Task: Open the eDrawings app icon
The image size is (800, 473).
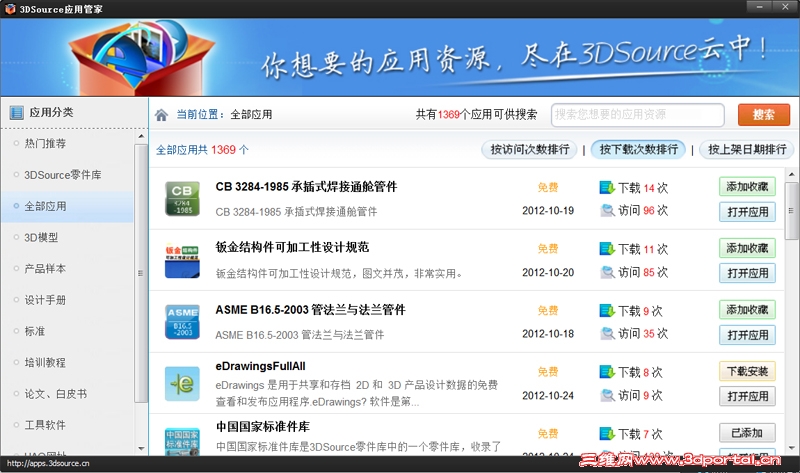Action: click(x=182, y=384)
